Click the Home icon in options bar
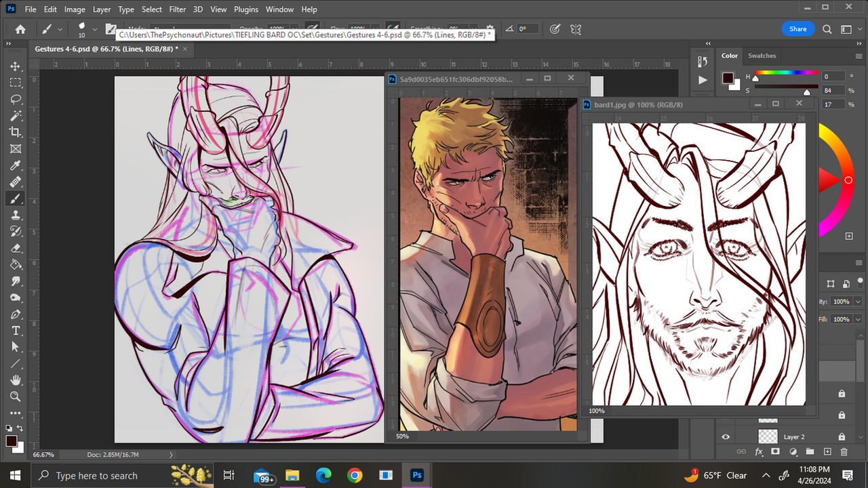 (x=20, y=29)
